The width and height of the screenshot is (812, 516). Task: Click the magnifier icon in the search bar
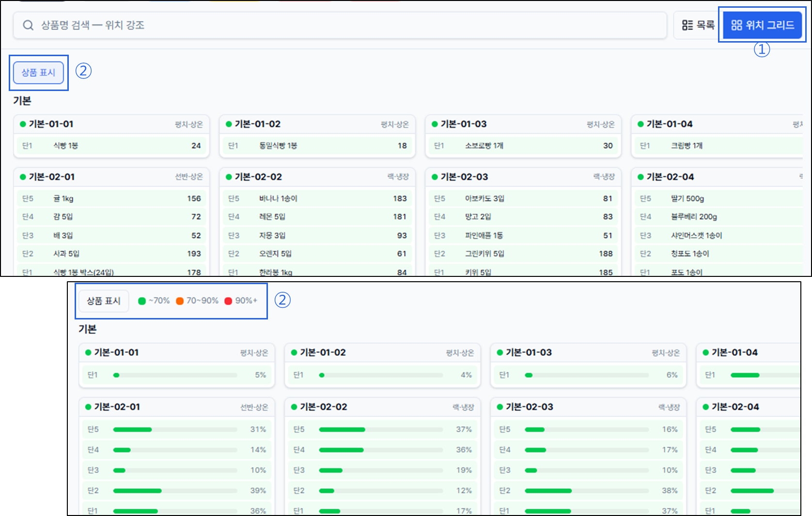pyautogui.click(x=28, y=25)
